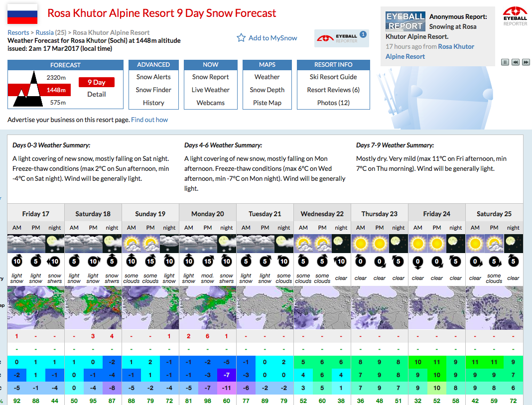
Task: Click the Friday 24 column header
Action: pyautogui.click(x=437, y=214)
